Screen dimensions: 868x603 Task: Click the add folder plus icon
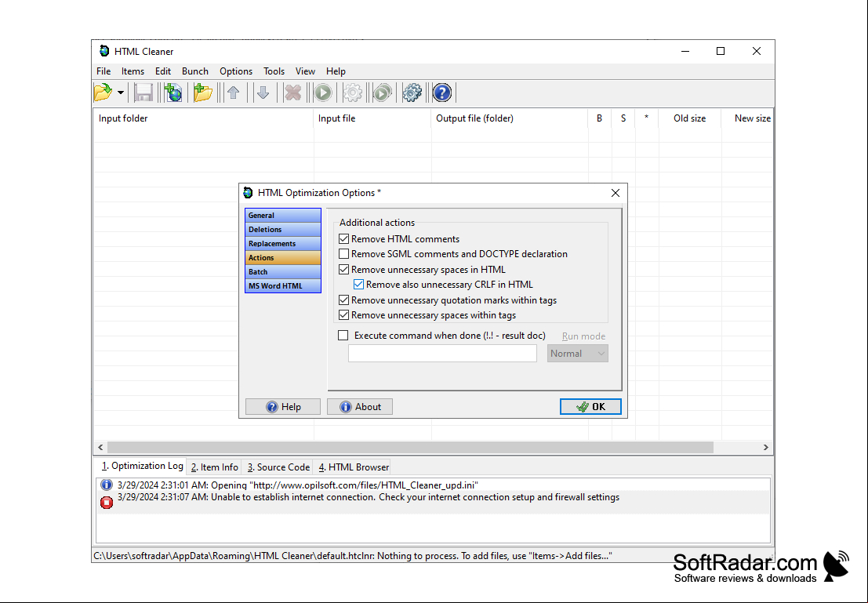coord(202,93)
